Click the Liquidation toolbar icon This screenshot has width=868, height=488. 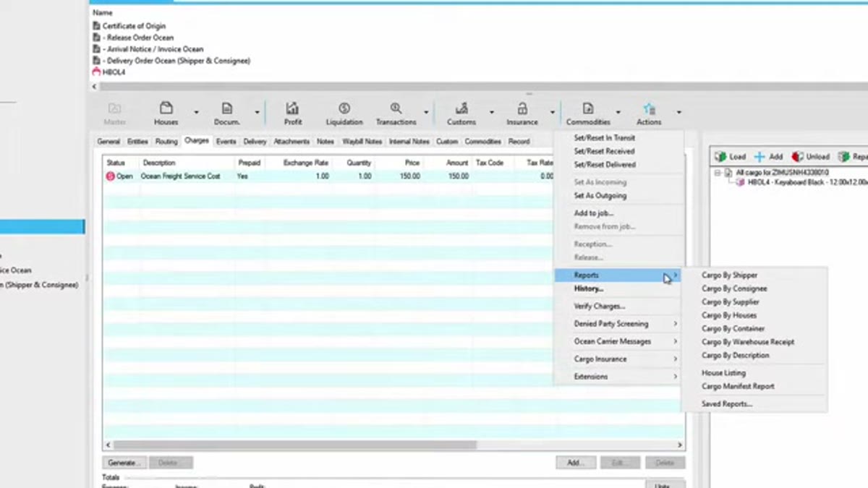tap(344, 108)
